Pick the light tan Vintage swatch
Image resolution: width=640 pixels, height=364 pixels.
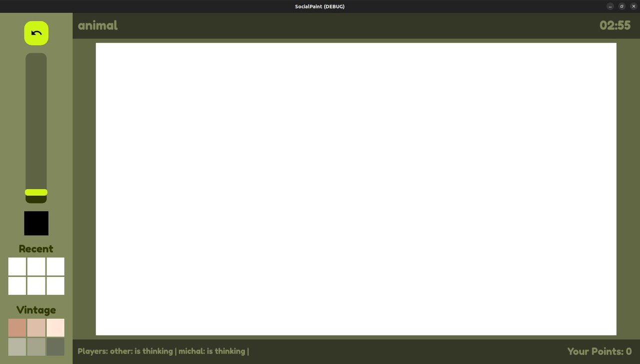point(36,328)
